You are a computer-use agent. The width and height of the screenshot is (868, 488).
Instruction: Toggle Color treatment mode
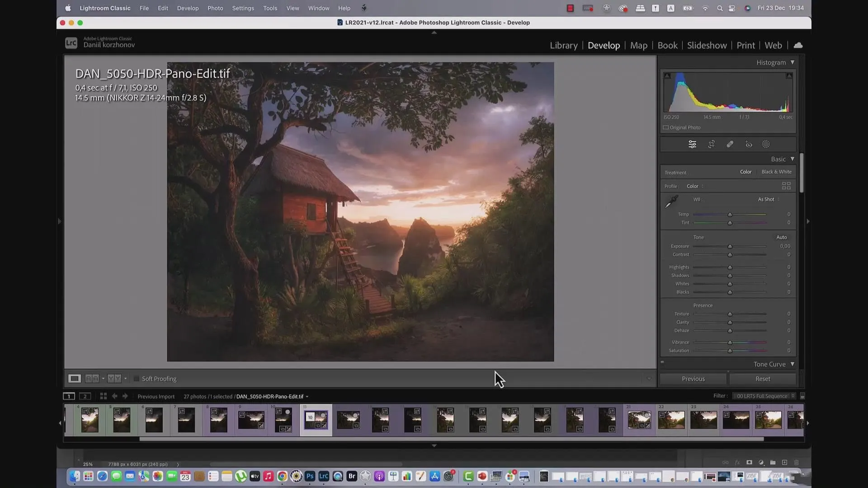745,172
